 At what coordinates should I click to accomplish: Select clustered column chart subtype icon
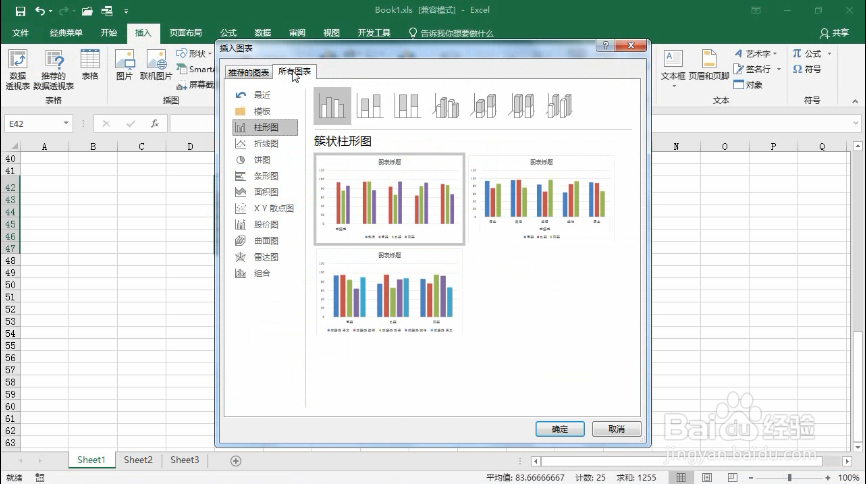(332, 105)
